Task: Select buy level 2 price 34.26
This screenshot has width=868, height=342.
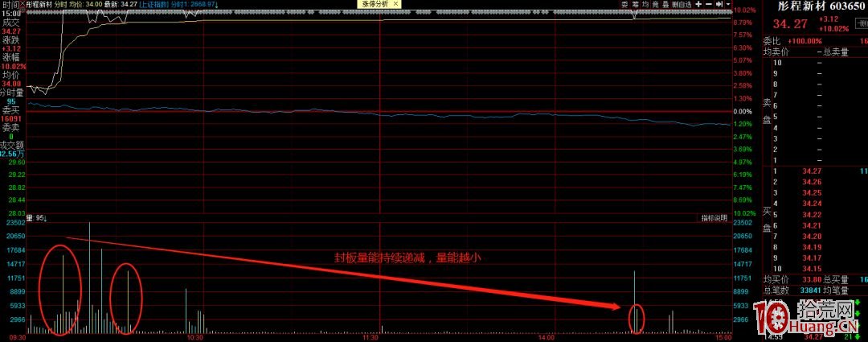Action: (x=811, y=182)
